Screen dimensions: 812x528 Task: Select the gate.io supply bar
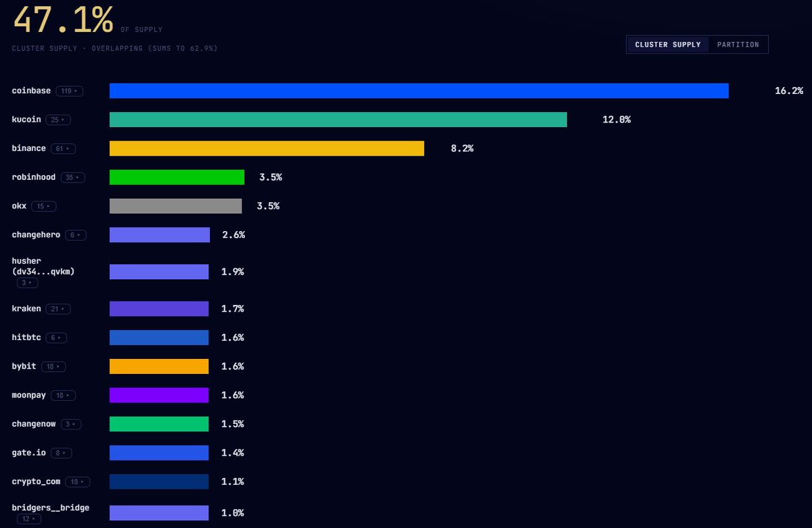tap(159, 453)
